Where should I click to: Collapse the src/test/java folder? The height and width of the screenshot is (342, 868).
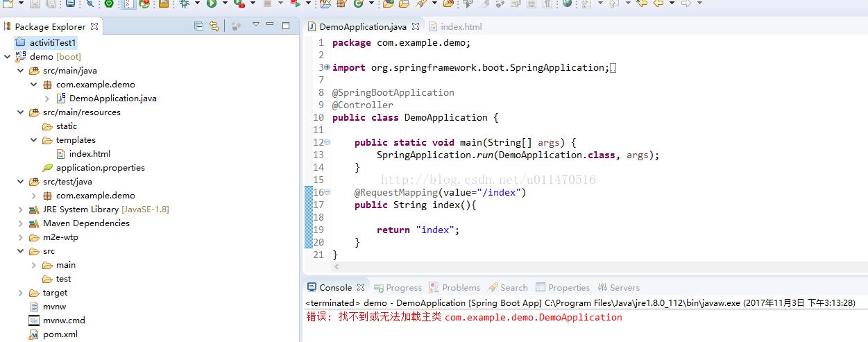click(20, 182)
